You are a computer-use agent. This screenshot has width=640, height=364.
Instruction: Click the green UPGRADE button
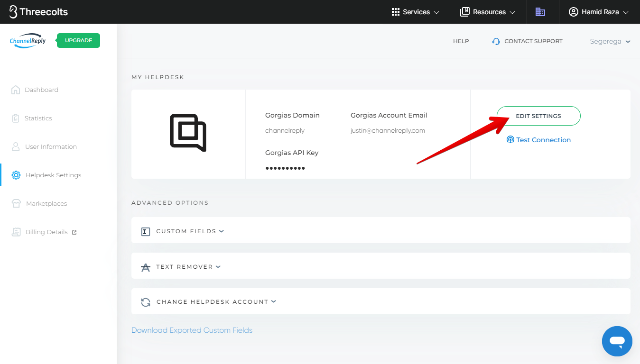tap(78, 40)
